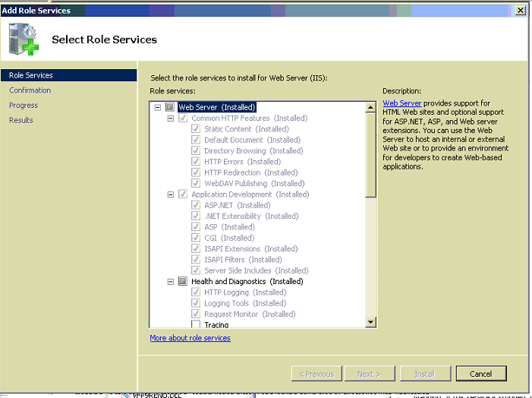Toggle the .NET Extensibility checkbox

[196, 216]
